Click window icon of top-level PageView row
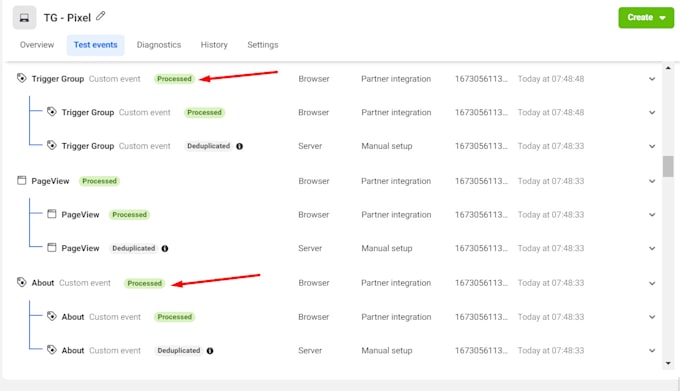This screenshot has height=391, width=680. (21, 180)
